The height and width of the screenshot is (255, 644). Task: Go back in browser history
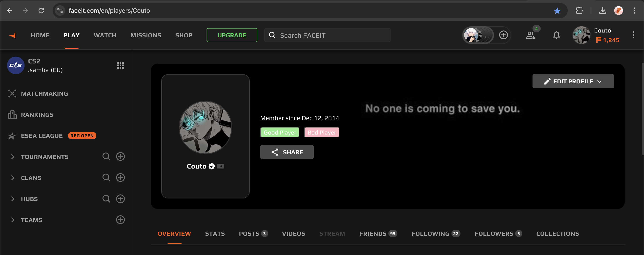pyautogui.click(x=10, y=11)
